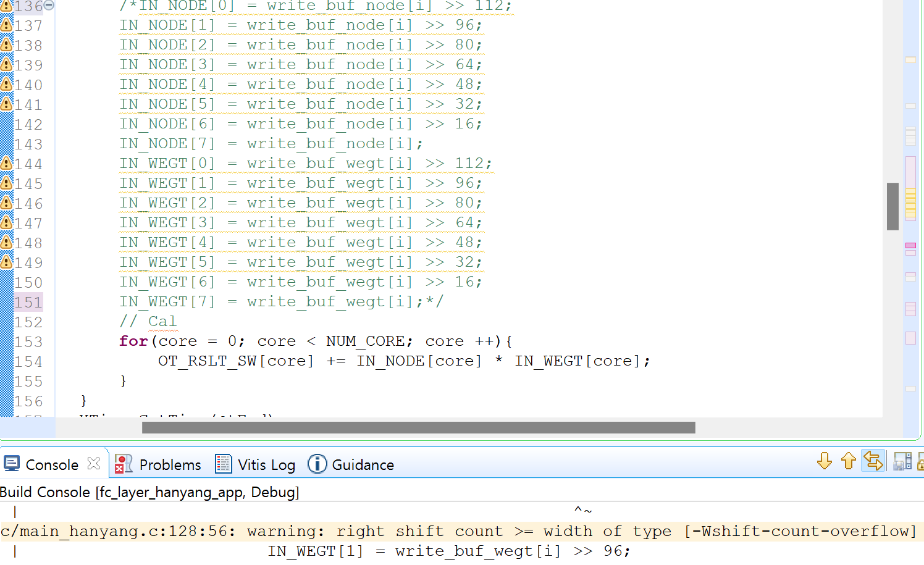Click 'NUM_CORE' in the for loop
924x565 pixels.
click(x=365, y=341)
